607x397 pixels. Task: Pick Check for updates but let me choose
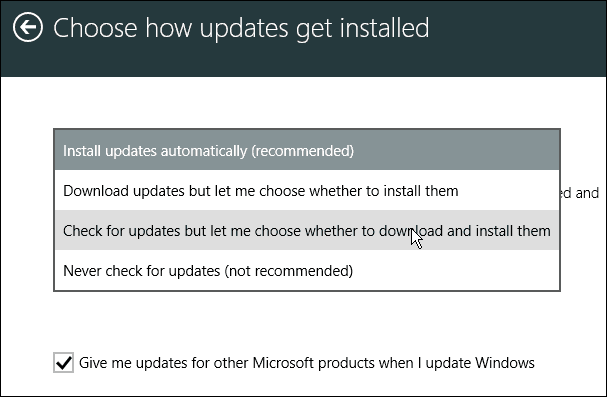click(x=307, y=230)
